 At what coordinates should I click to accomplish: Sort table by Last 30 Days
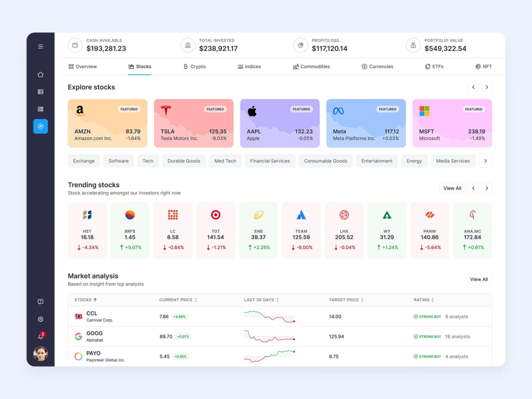(262, 300)
